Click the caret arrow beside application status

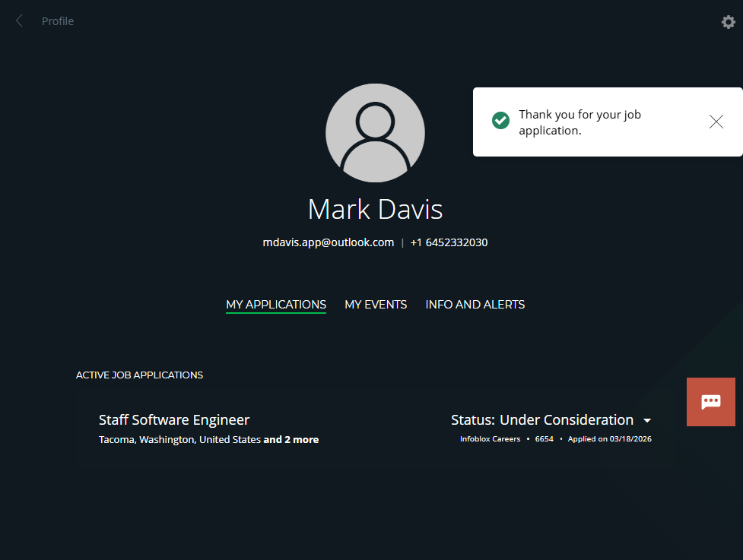tap(647, 421)
